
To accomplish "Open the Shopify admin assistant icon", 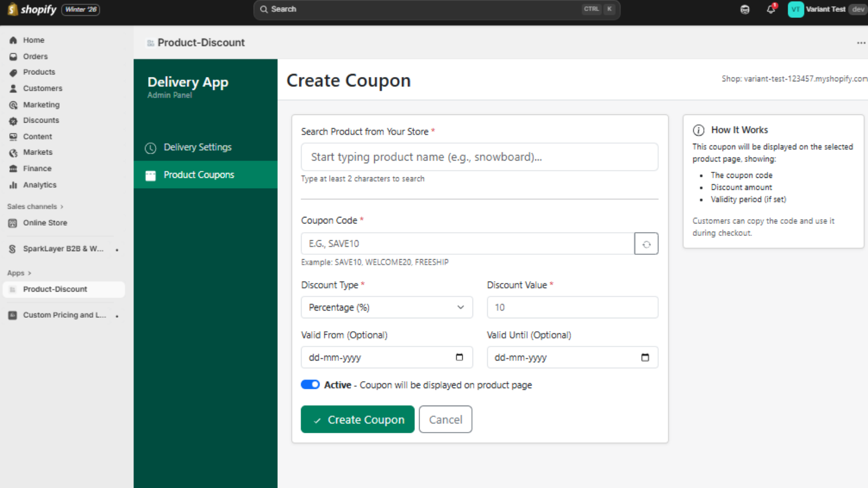I will tap(745, 9).
